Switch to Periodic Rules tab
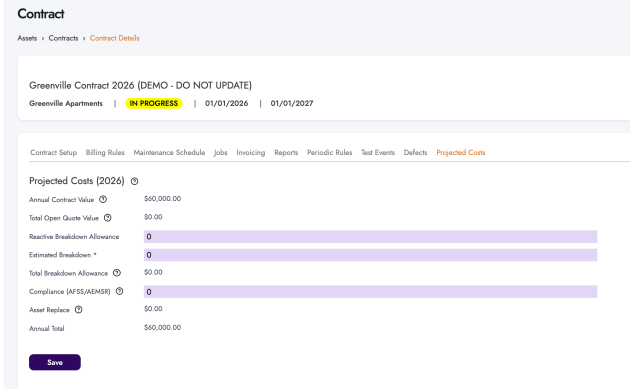Screen dimensions: 630x389 (x=329, y=153)
